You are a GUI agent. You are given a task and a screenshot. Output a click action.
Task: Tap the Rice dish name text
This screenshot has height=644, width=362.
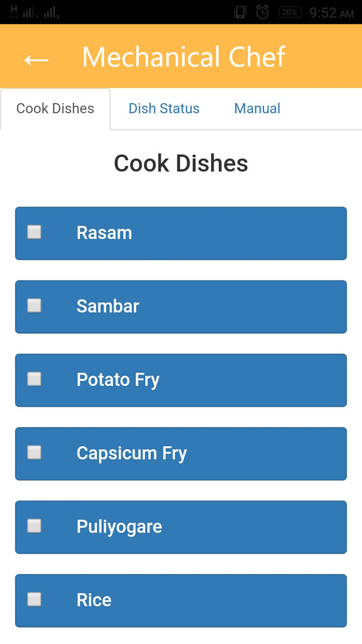tap(94, 600)
